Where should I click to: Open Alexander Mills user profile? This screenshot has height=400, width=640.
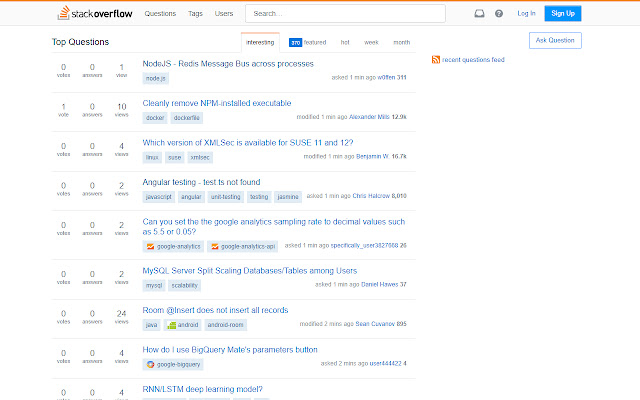[369, 117]
